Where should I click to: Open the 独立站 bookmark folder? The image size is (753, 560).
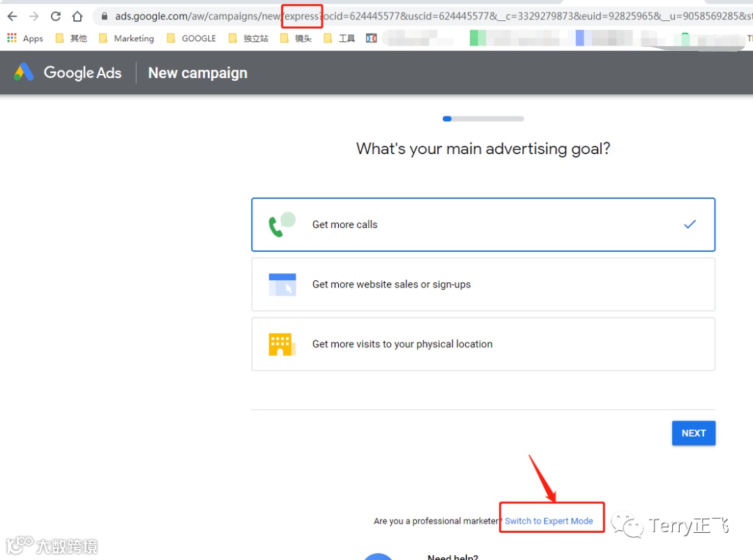pyautogui.click(x=248, y=38)
